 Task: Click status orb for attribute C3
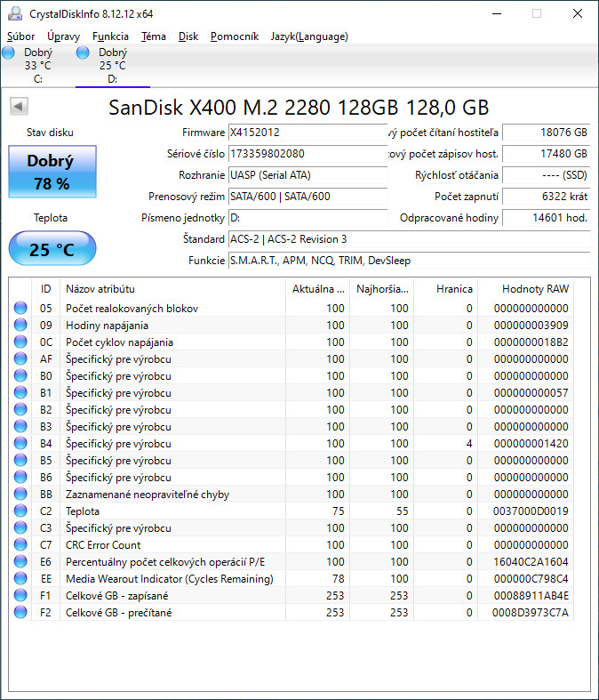[20, 527]
